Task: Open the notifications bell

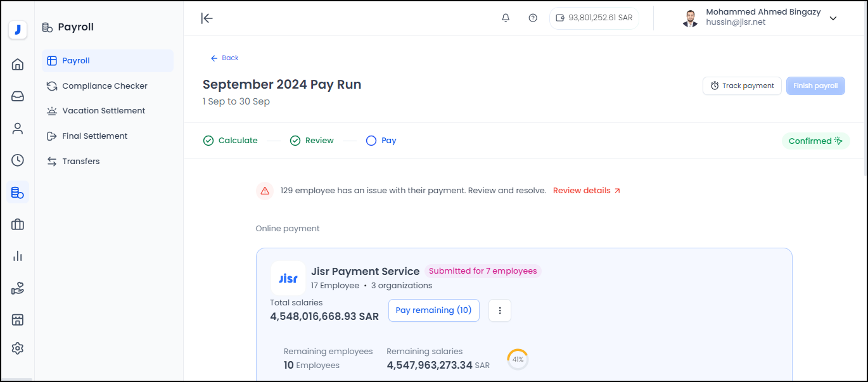Action: 506,18
